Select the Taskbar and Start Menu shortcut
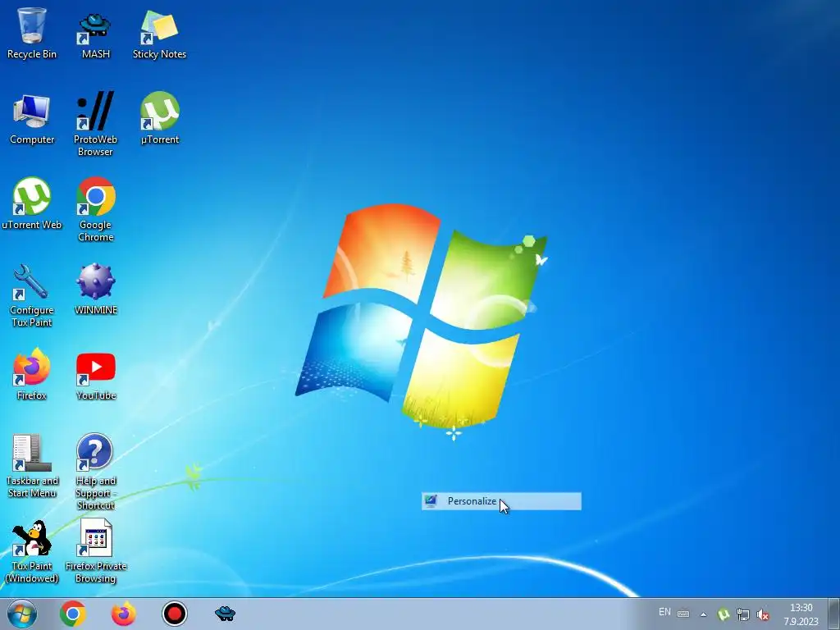Viewport: 840px width, 630px height. 32,466
